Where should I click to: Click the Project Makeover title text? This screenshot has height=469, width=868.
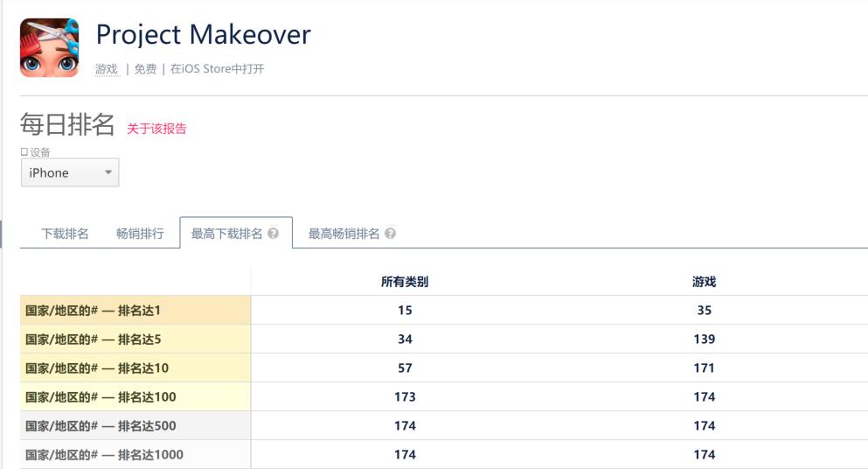203,35
